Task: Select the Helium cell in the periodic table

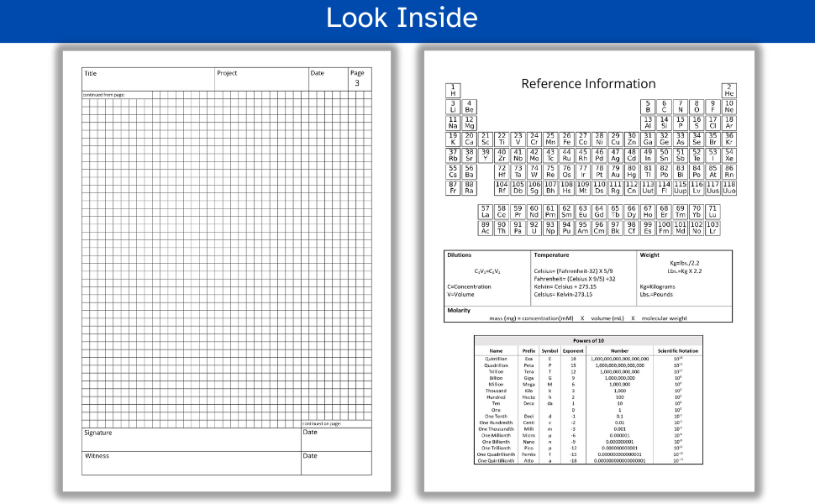Action: click(731, 89)
